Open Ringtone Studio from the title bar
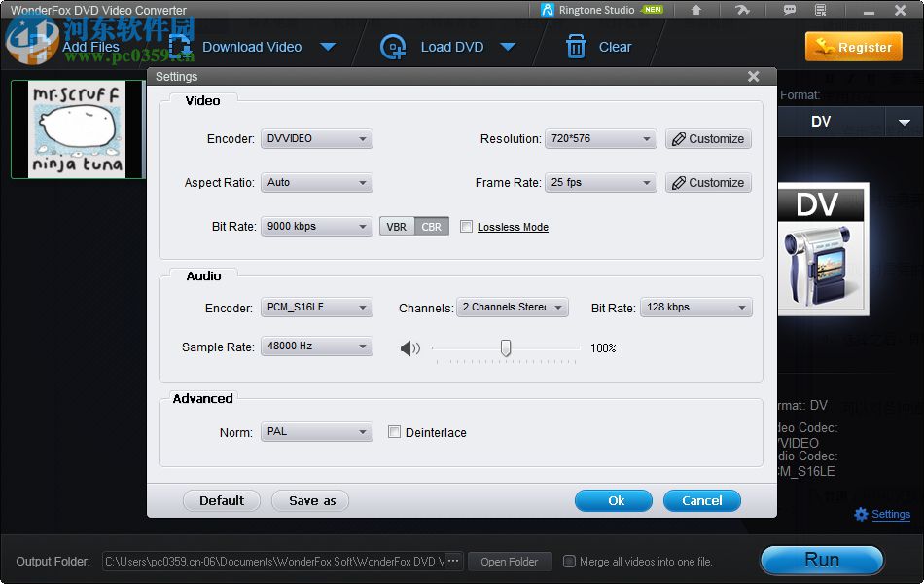 point(595,10)
